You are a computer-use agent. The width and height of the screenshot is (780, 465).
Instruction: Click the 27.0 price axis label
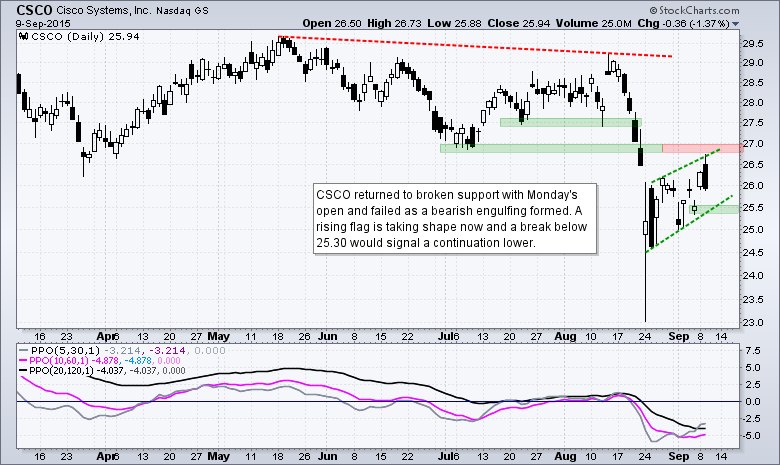[x=753, y=144]
